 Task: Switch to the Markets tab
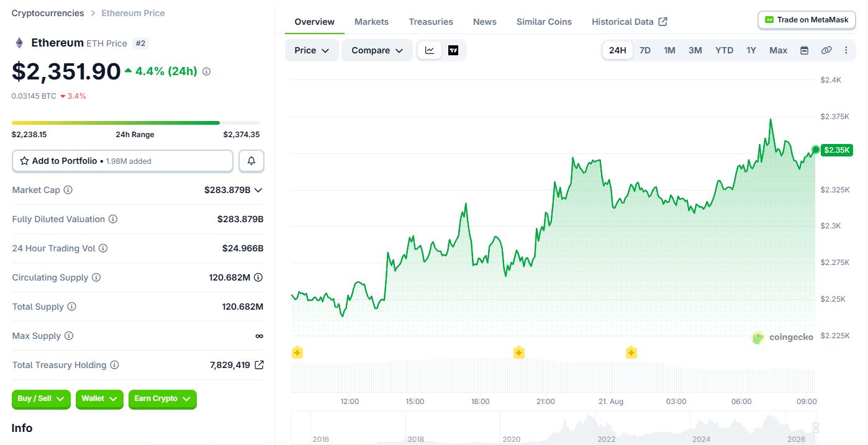371,22
